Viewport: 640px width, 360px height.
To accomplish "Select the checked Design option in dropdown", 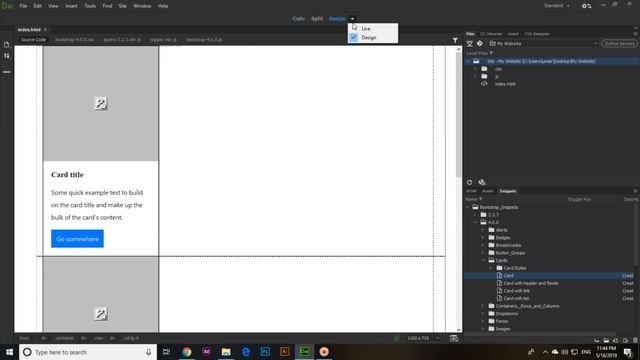I will (373, 38).
